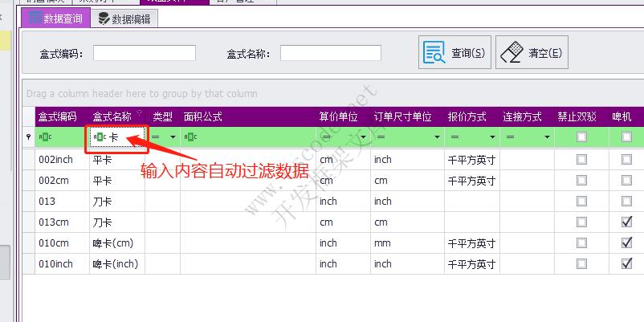Open the 算价单位 filter row dropdown
Image resolution: width=644 pixels, height=322 pixels.
pos(365,137)
